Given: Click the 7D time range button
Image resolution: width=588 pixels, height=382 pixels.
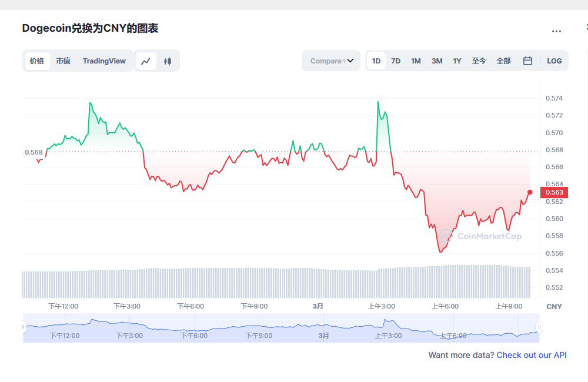Looking at the screenshot, I should [x=395, y=61].
